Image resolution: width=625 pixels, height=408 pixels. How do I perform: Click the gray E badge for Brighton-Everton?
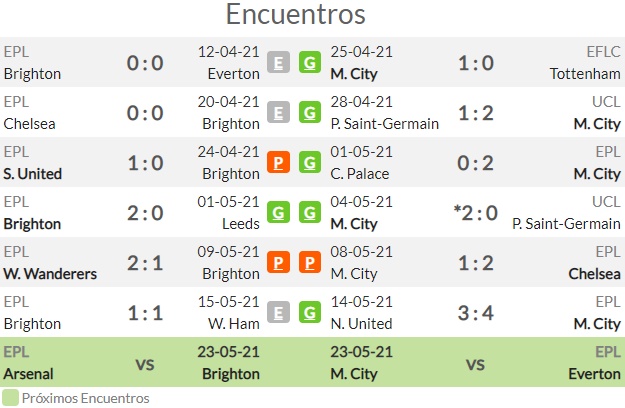[278, 63]
